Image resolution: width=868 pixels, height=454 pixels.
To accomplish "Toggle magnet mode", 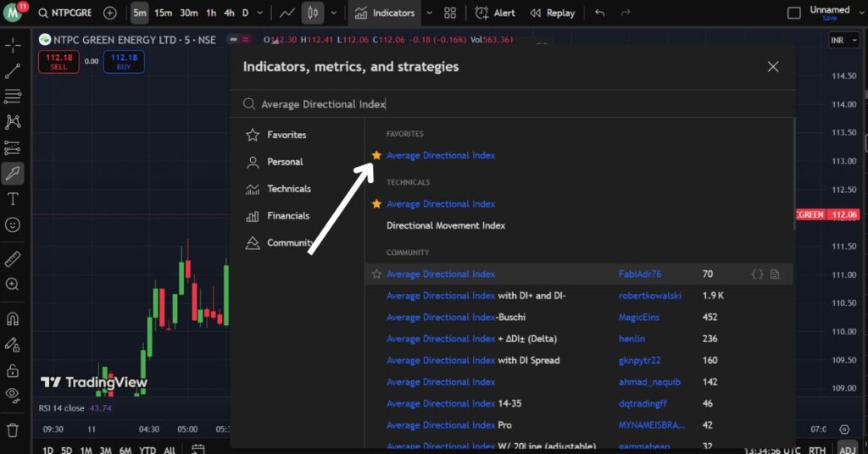I will [x=13, y=319].
